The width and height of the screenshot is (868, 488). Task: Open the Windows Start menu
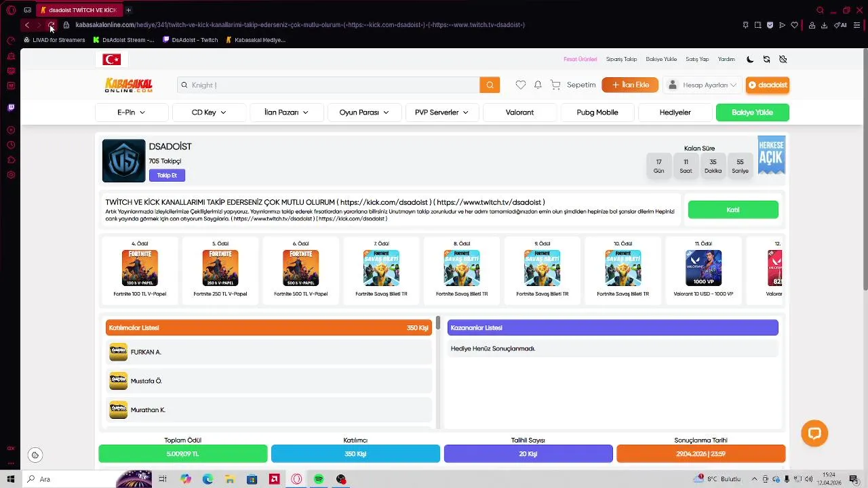tap(11, 479)
